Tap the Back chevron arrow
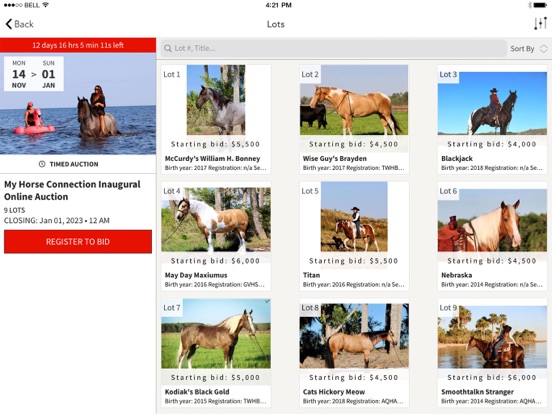 (9, 24)
